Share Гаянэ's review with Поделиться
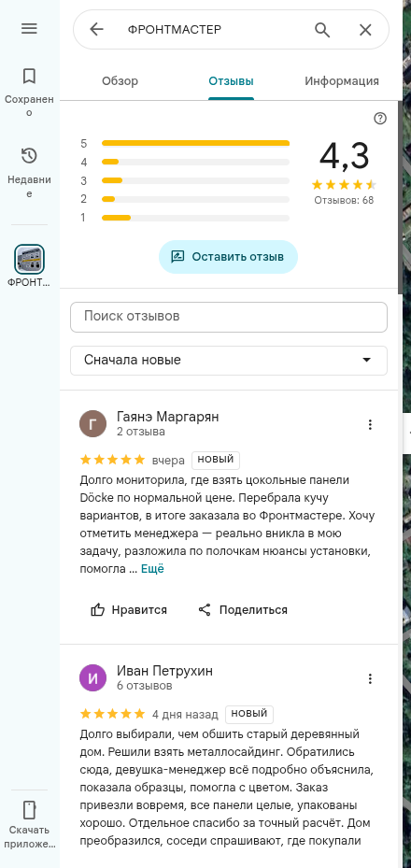 [x=243, y=610]
